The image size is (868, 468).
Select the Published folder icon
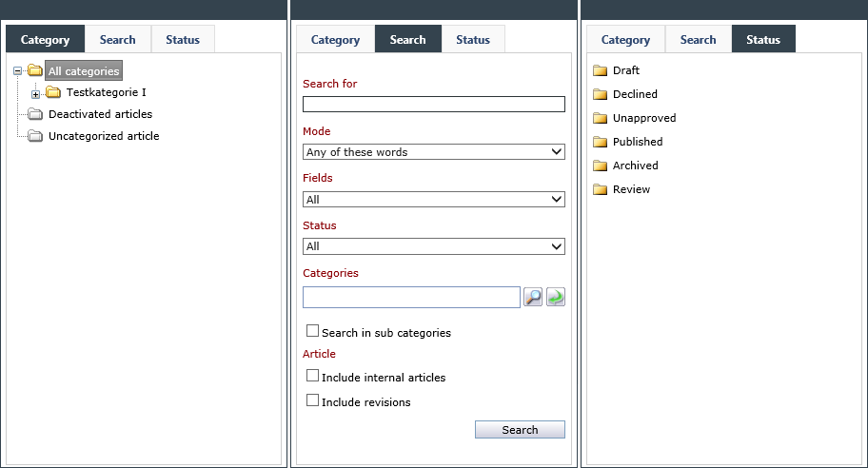pos(600,142)
